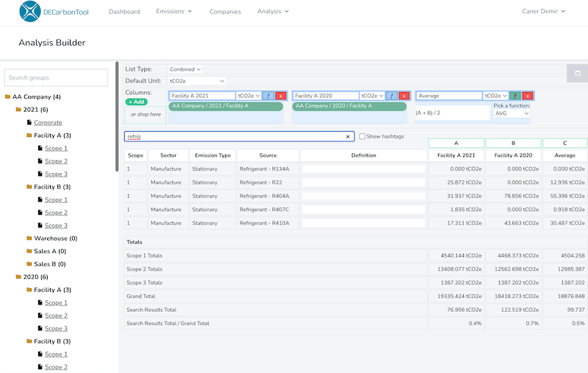This screenshot has height=373, width=588.
Task: Click the panel toggle icon at top right
Action: tap(578, 73)
